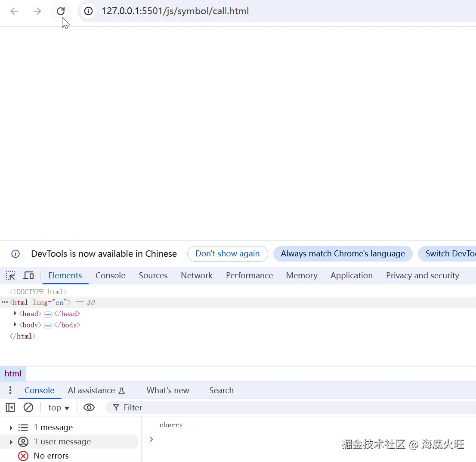Expand the body element in Elements panel

point(15,325)
